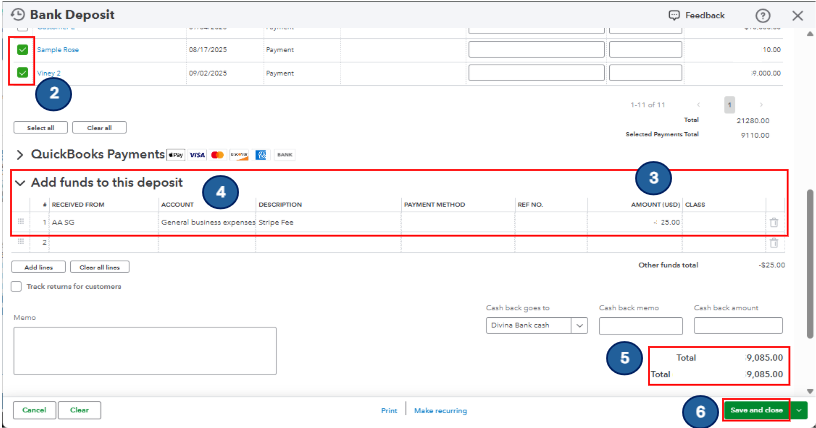Click the Print link
This screenshot has width=816, height=428.
(x=389, y=411)
